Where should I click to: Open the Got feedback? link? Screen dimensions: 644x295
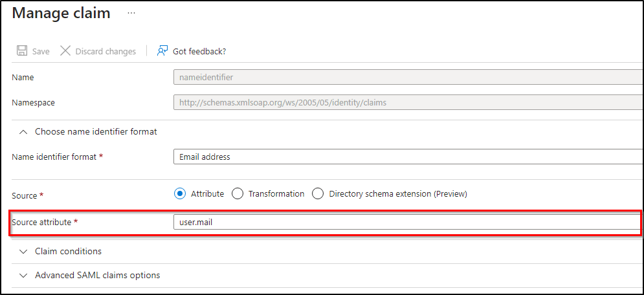(x=199, y=52)
